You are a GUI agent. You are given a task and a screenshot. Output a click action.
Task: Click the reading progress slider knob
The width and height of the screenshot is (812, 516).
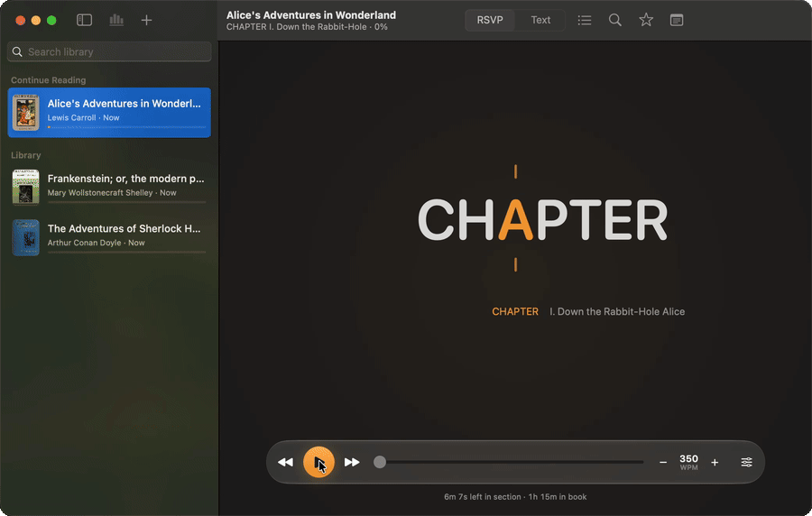tap(380, 462)
